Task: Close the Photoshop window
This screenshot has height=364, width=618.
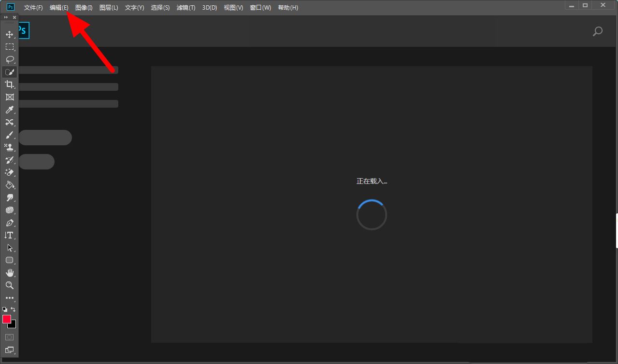Action: click(x=604, y=5)
